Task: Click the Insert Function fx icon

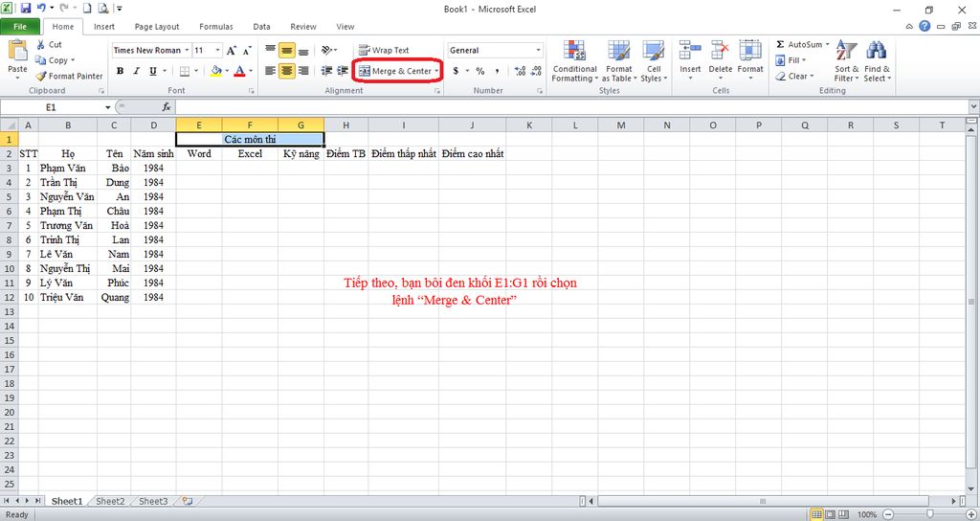Action: (x=167, y=107)
